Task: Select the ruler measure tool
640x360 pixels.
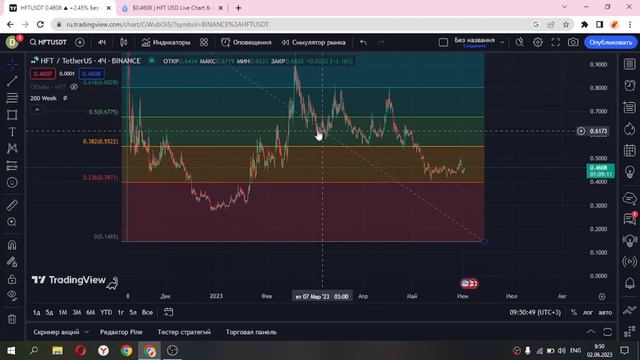Action: pyautogui.click(x=12, y=205)
